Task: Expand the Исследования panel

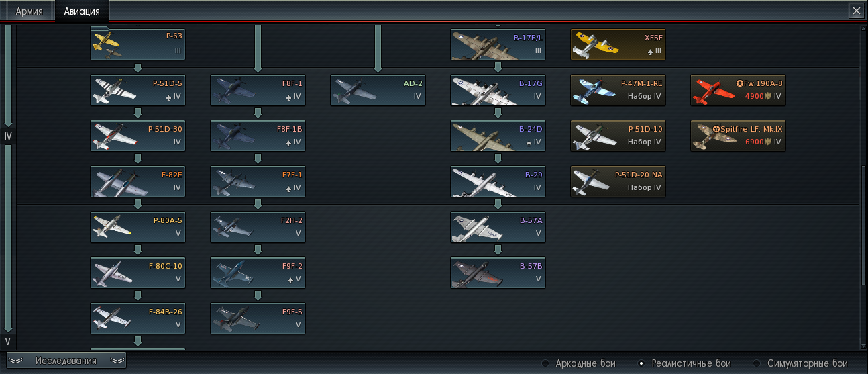Action: tap(66, 361)
